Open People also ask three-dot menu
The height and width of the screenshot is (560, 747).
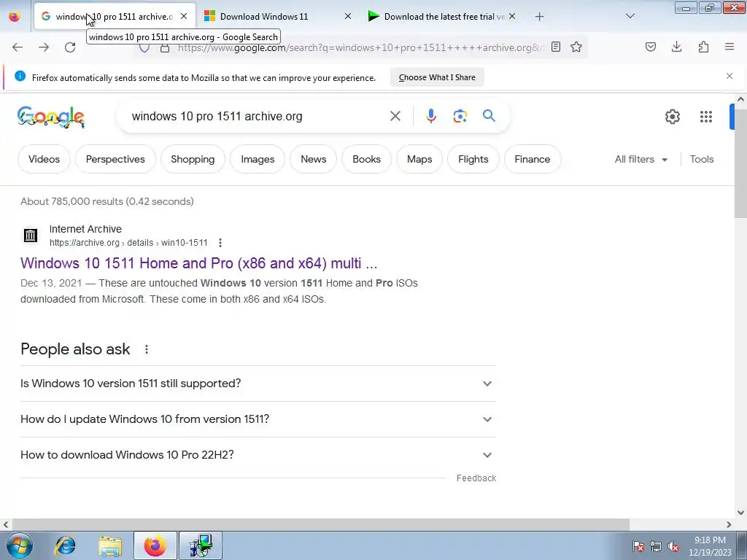pyautogui.click(x=146, y=349)
